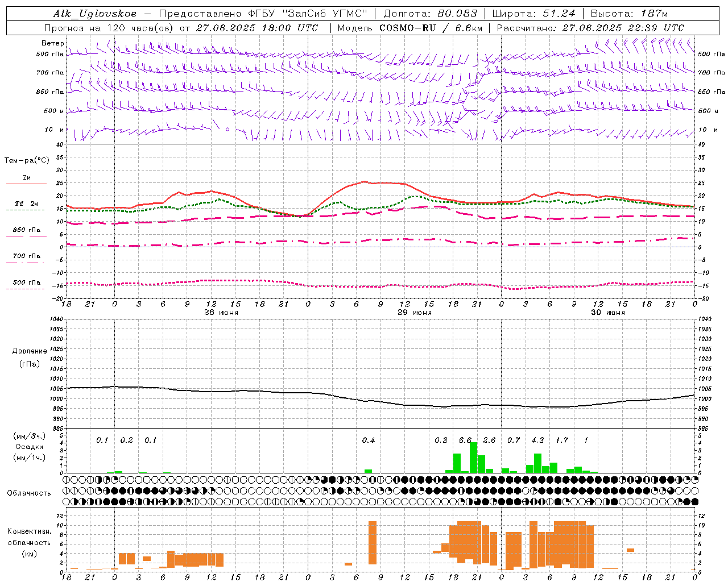
Task: Click the Облачность cloud cover label
Action: pyautogui.click(x=29, y=493)
